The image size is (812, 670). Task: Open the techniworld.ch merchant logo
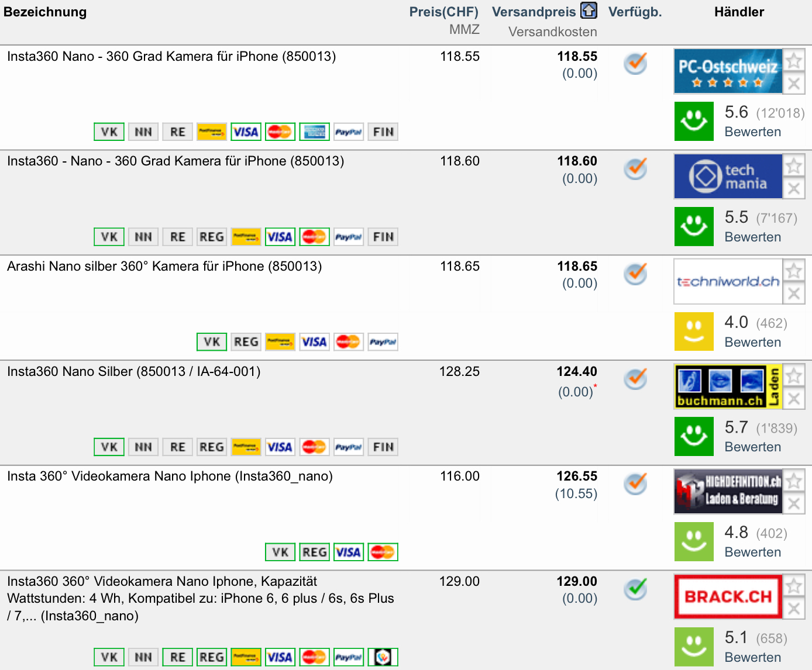coord(728,282)
